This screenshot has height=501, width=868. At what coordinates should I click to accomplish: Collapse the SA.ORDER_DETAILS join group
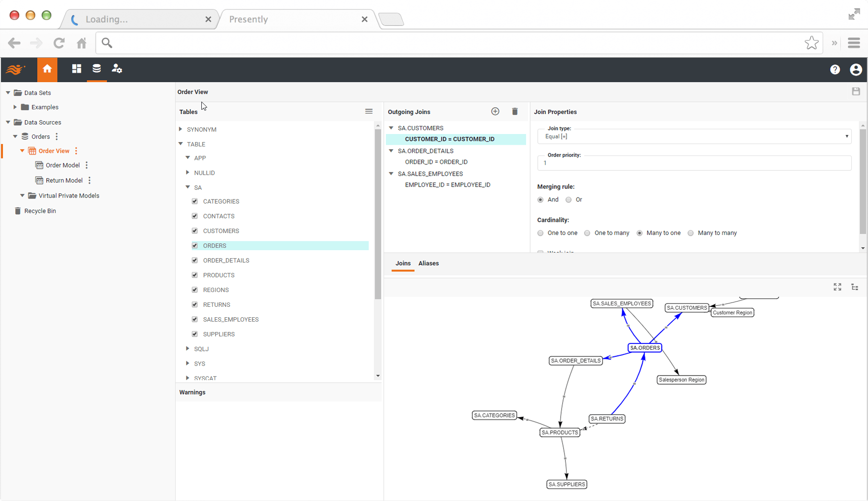(391, 151)
